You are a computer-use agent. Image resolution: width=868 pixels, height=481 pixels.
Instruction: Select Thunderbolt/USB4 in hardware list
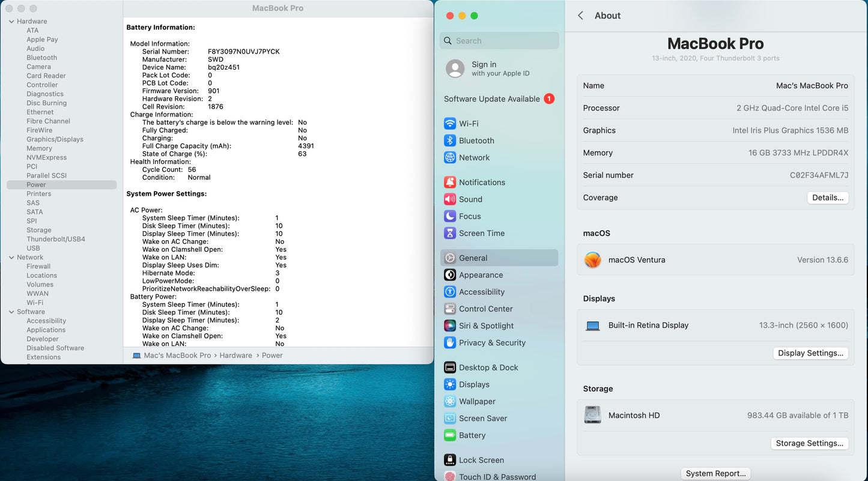56,239
